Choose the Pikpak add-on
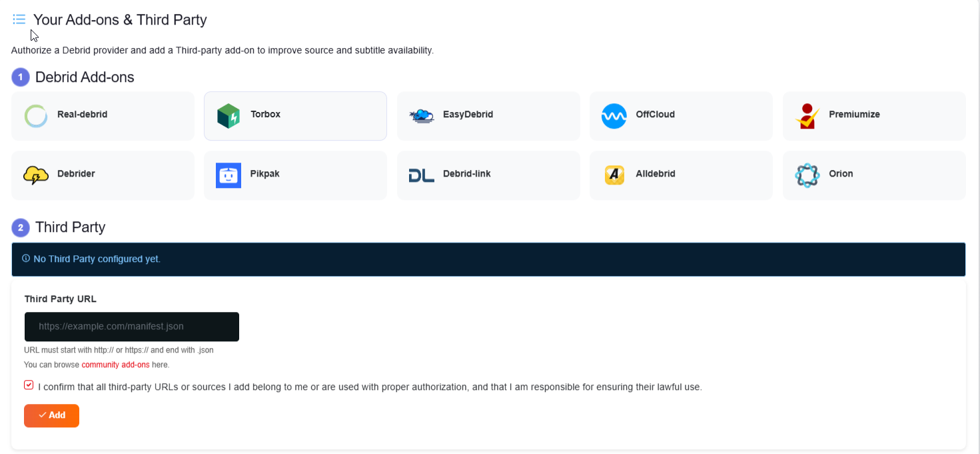The height and width of the screenshot is (454, 980). coord(229,174)
